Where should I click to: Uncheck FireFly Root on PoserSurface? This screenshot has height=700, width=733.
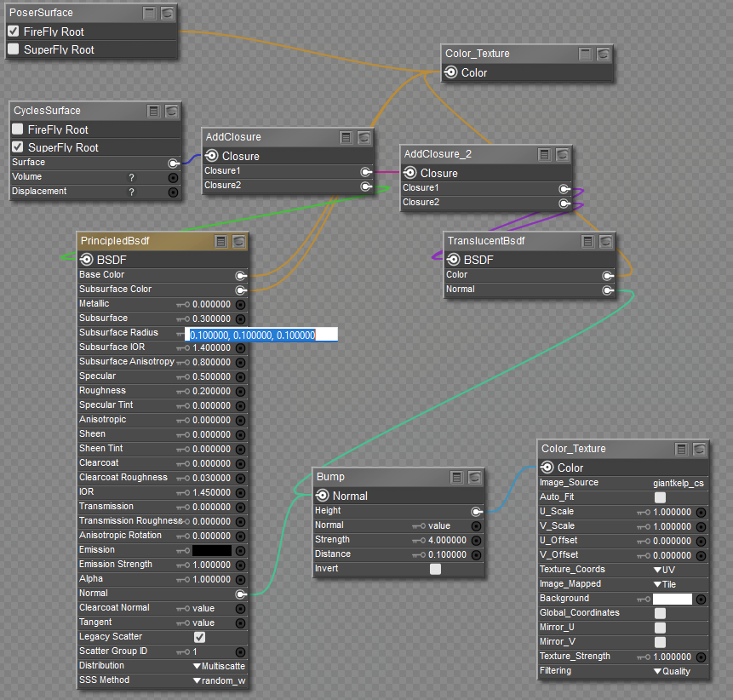[14, 32]
